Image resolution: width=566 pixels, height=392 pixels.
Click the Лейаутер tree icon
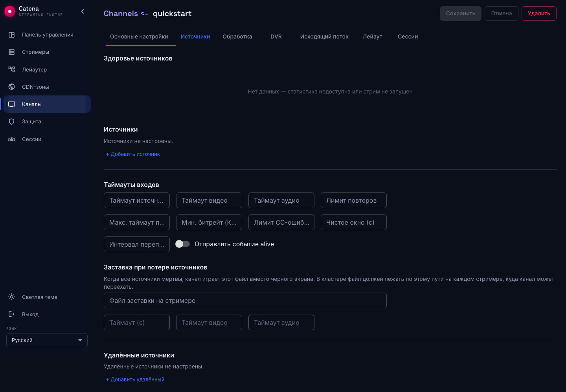[12, 70]
